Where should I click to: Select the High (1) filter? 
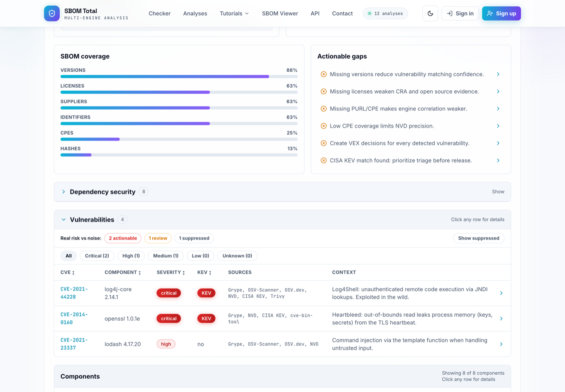pos(131,256)
